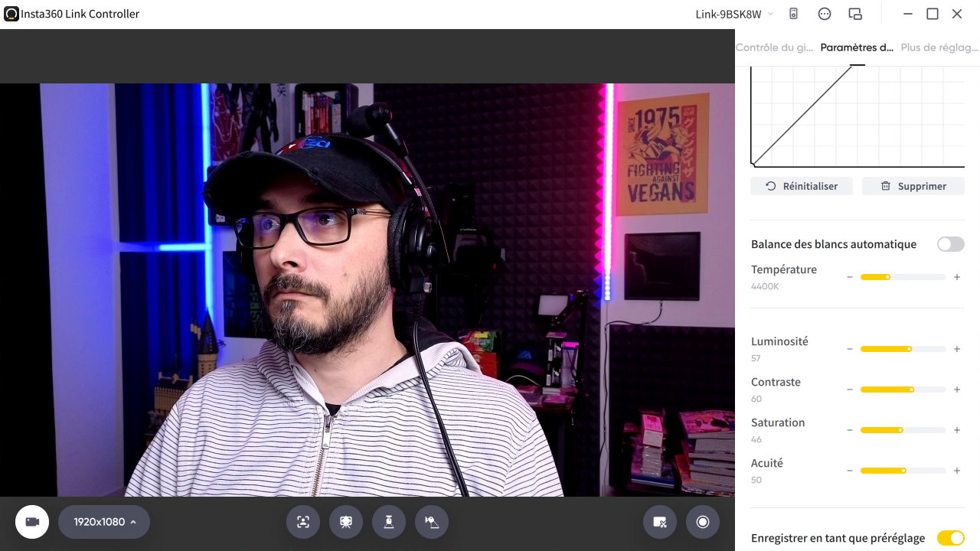Switch to Contrôle du gimbal tab
The image size is (980, 551).
point(774,47)
